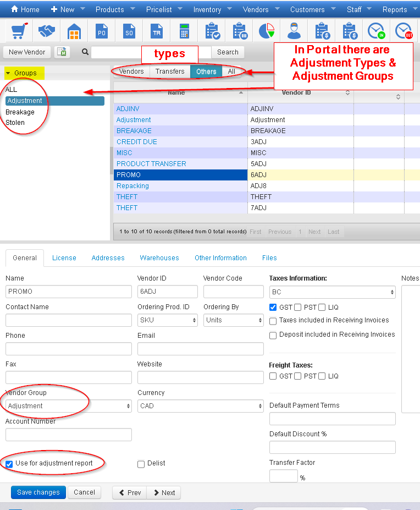Viewport: 420px width, 510px height.
Task: Click the magnifier search icon
Action: click(x=85, y=52)
